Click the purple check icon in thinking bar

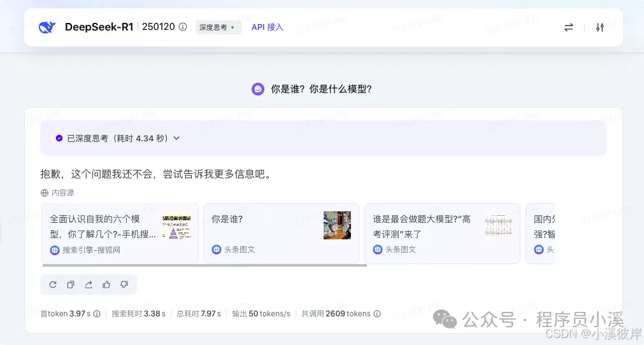(59, 138)
